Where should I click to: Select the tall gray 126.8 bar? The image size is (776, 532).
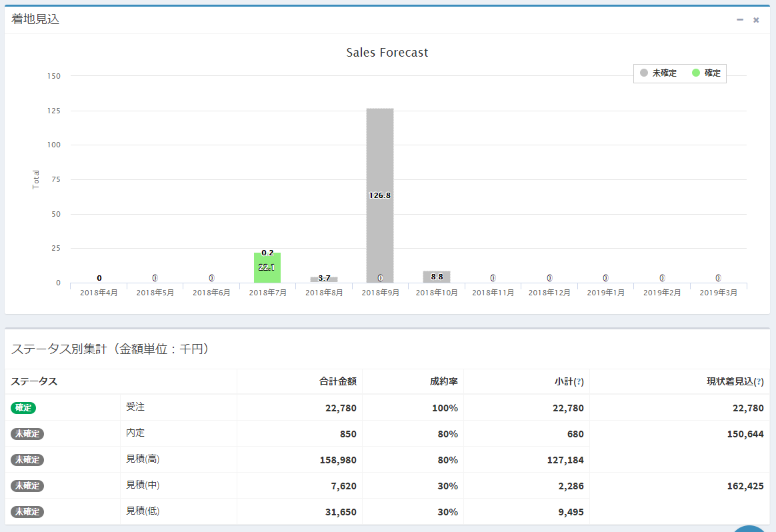tap(380, 195)
